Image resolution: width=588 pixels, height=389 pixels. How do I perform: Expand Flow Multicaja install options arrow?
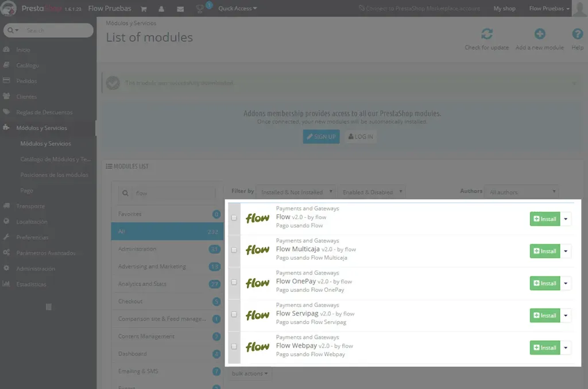[x=566, y=251]
